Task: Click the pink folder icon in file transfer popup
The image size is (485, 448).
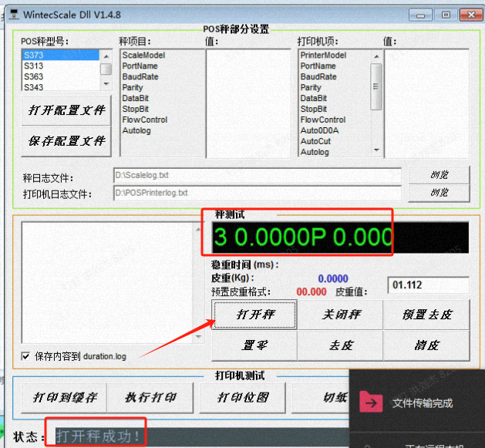Action: click(x=371, y=402)
